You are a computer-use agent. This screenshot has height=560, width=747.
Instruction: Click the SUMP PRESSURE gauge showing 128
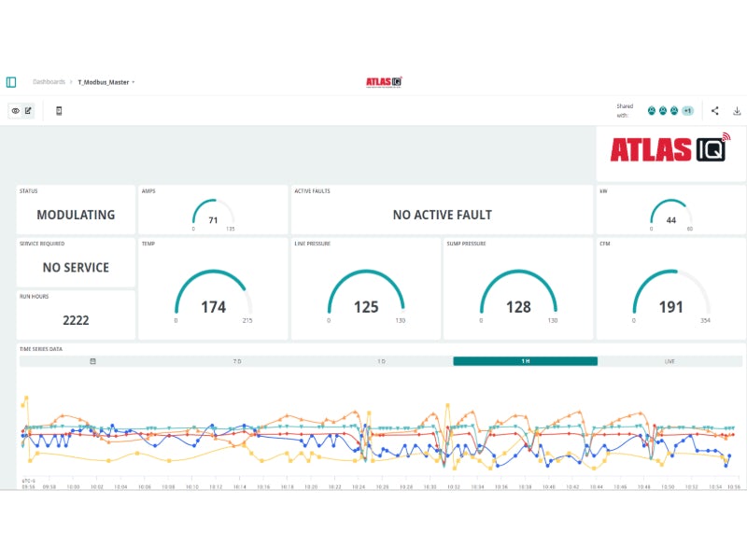518,296
